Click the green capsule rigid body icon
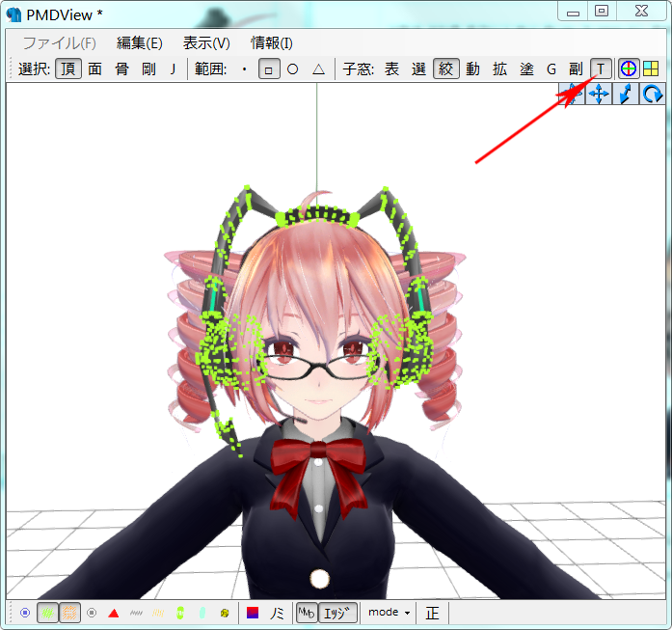Screen dimensions: 672x630 pos(180,613)
